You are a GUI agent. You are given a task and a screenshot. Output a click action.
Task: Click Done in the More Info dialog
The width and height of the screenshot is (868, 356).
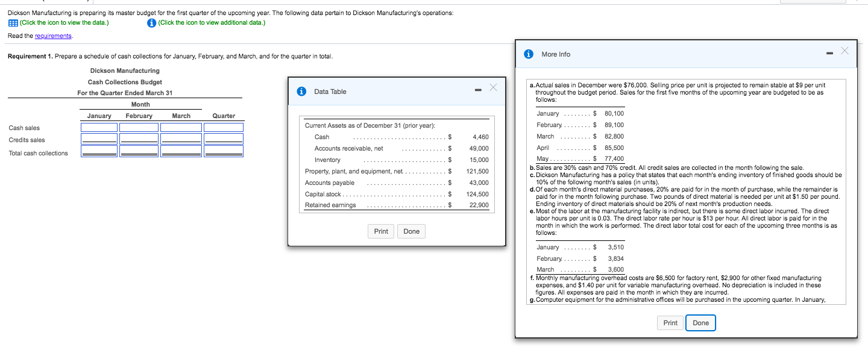[x=701, y=323]
